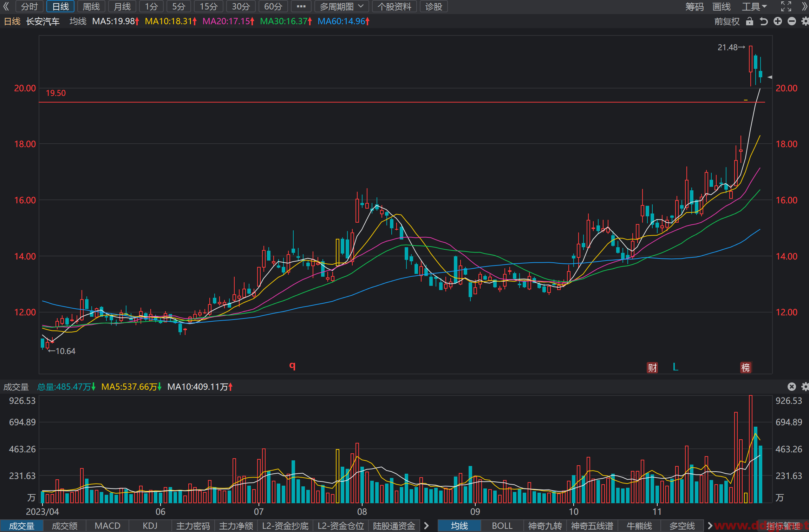Expand more periods with ellipsis button
This screenshot has height=532, width=809.
[301, 6]
